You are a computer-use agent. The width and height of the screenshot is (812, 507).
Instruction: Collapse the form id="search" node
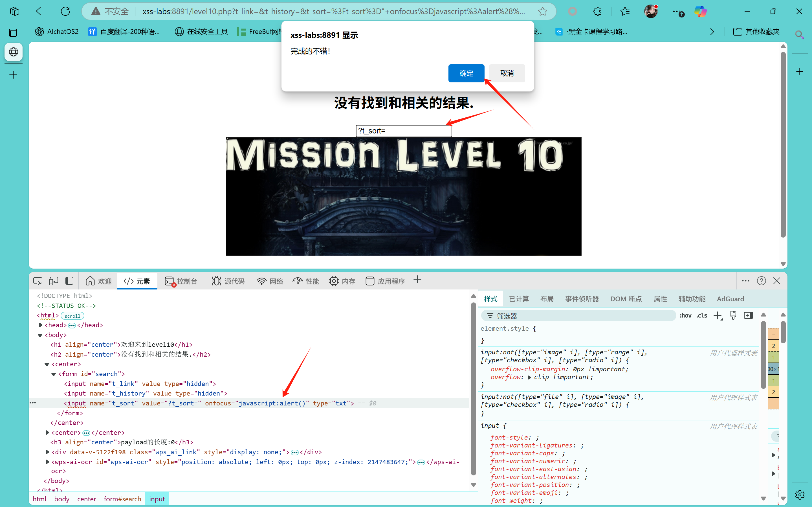(x=54, y=374)
